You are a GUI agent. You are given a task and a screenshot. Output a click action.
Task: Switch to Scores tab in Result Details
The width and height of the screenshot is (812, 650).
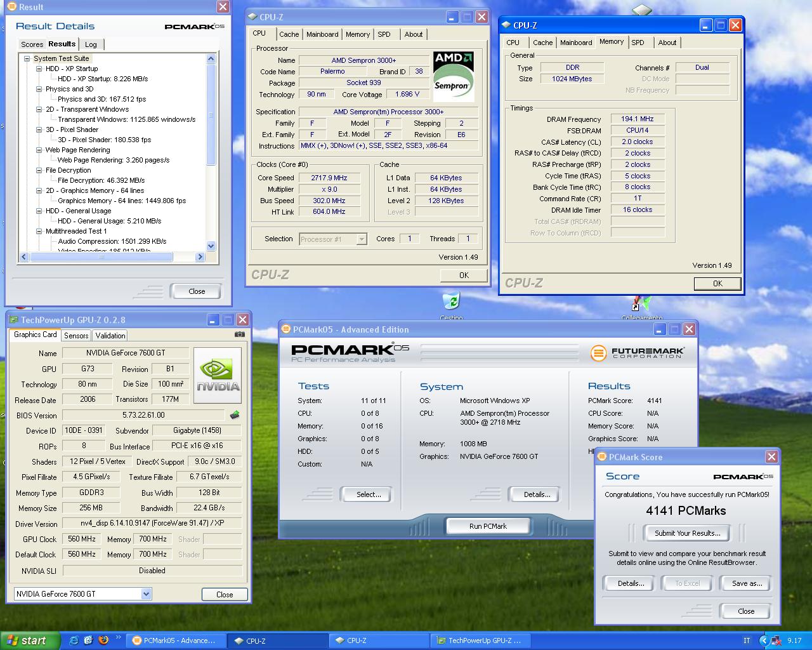click(32, 44)
